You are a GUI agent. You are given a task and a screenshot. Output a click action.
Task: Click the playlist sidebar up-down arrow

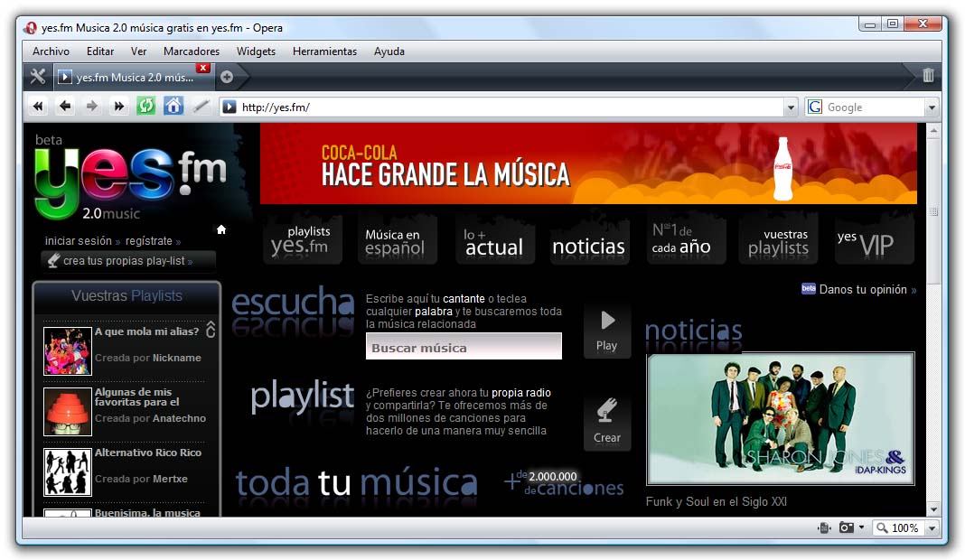(x=211, y=330)
